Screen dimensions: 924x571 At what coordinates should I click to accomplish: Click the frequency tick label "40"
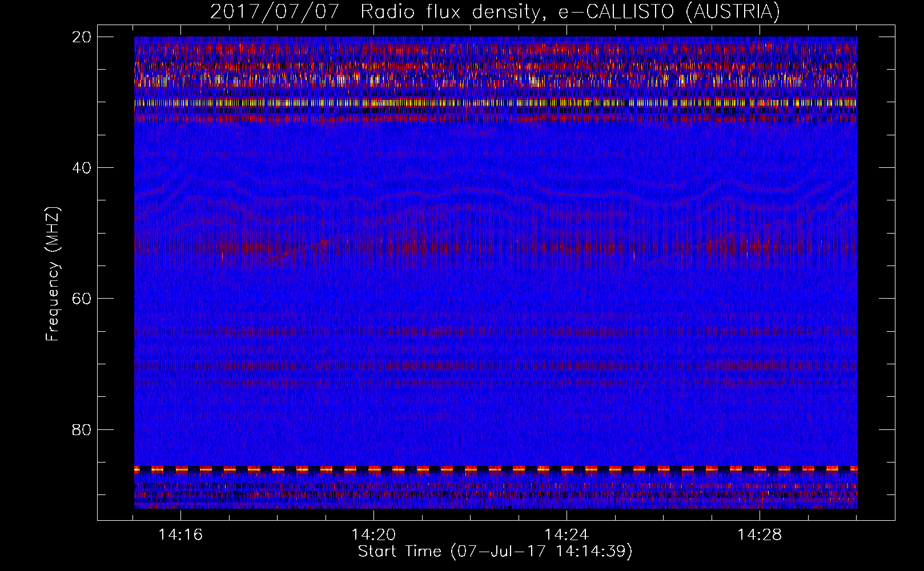(x=81, y=168)
